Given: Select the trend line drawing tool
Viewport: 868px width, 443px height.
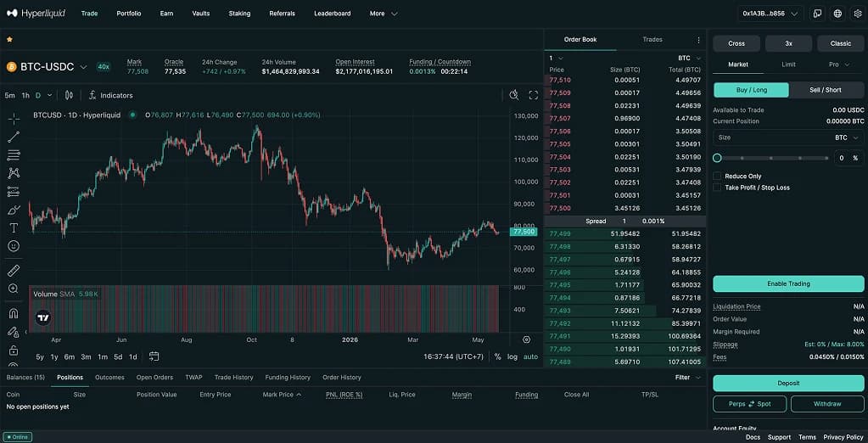Looking at the screenshot, I should (x=14, y=137).
